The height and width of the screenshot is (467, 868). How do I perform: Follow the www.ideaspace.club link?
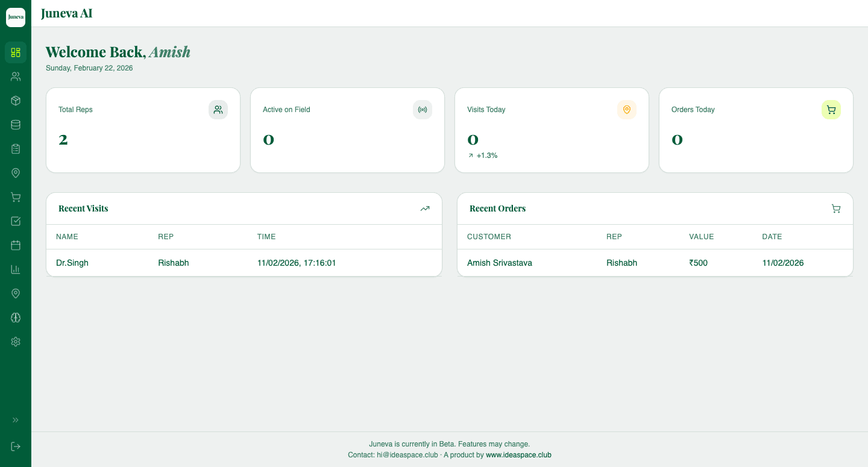coord(518,455)
